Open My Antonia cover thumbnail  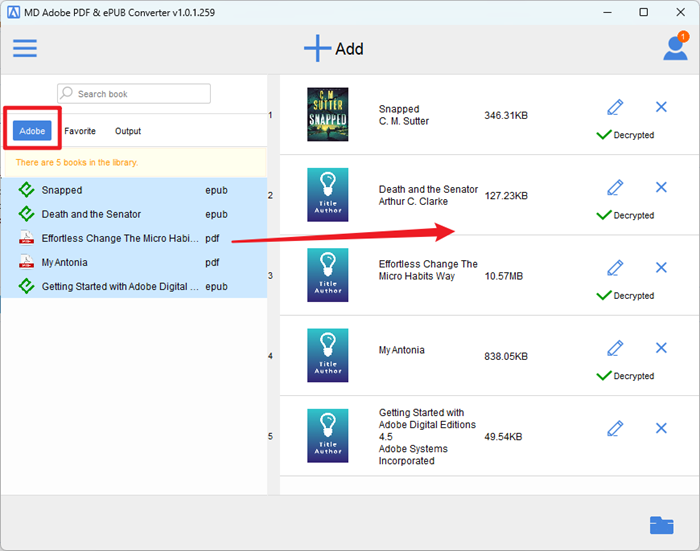(x=328, y=355)
